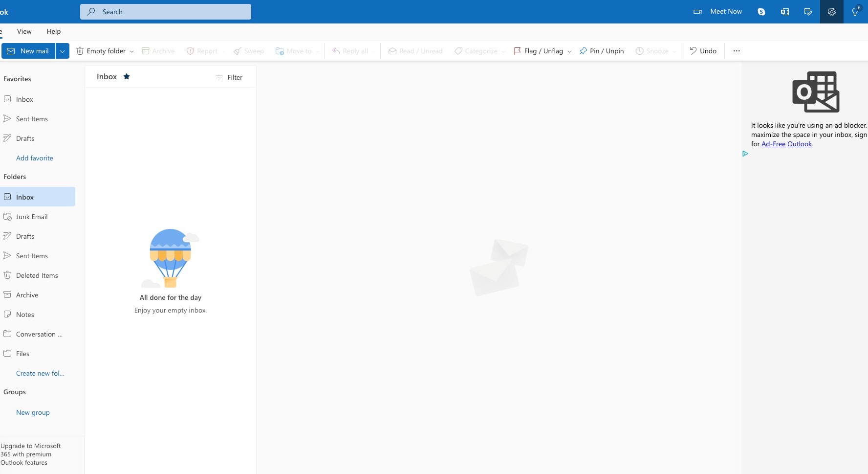Click the New group link
This screenshot has width=868, height=474.
coord(33,412)
